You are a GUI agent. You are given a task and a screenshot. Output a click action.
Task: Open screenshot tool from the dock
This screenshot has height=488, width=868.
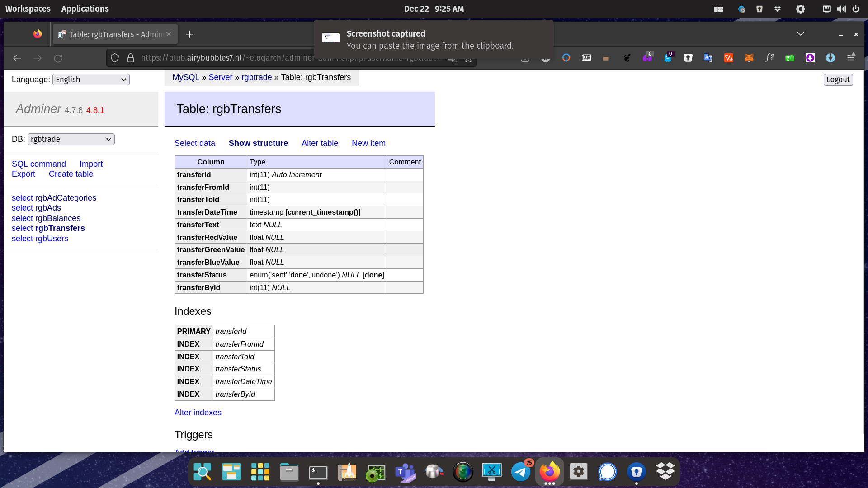(492, 472)
